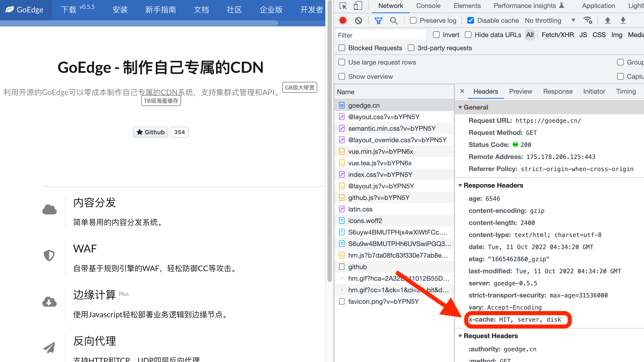Select the goedge.cn document request

point(394,105)
